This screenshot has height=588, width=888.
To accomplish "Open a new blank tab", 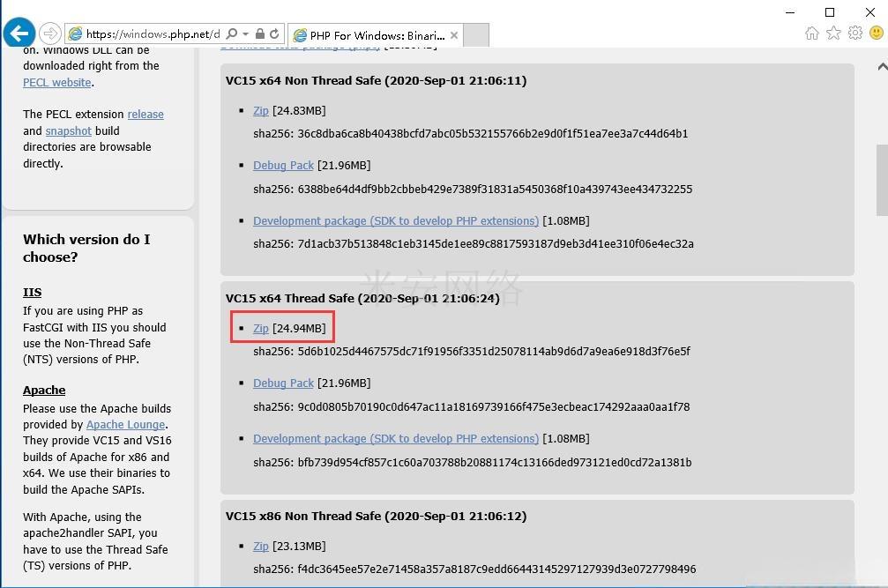I will tap(476, 35).
